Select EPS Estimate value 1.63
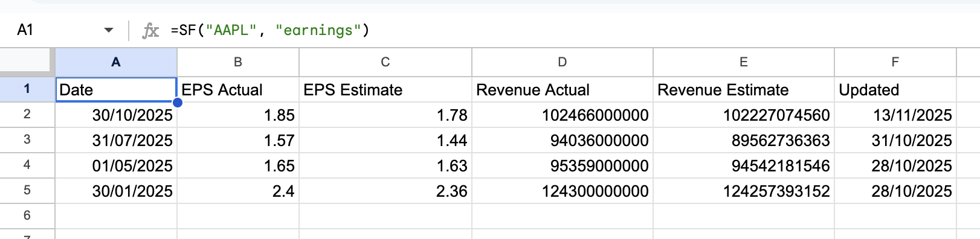The width and height of the screenshot is (980, 239). coord(385,165)
